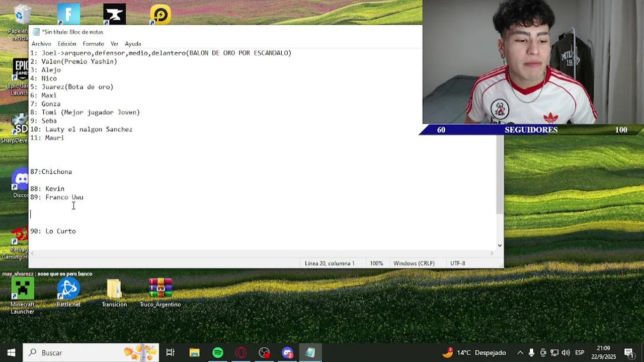Place cursor on line '88: Kevin'

point(47,189)
